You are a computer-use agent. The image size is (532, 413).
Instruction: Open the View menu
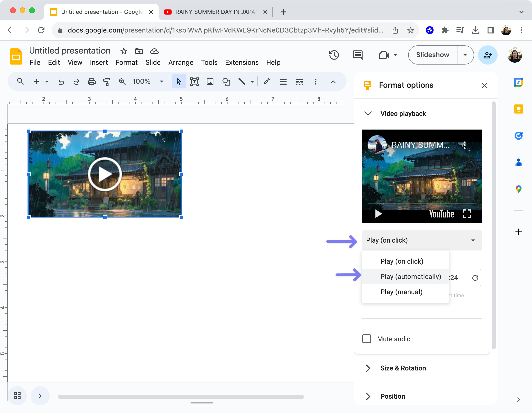[x=75, y=62]
